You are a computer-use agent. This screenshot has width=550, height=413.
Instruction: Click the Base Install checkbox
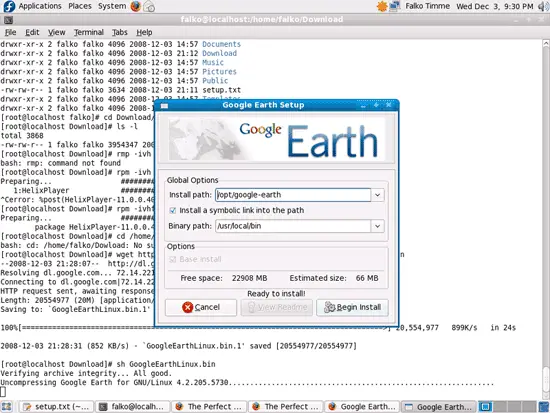(173, 259)
